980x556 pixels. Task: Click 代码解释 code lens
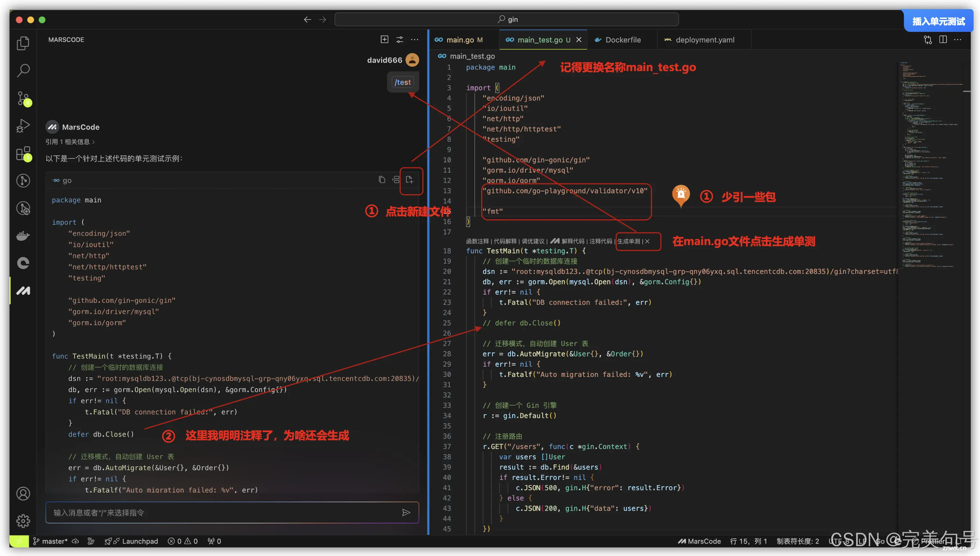tap(505, 241)
